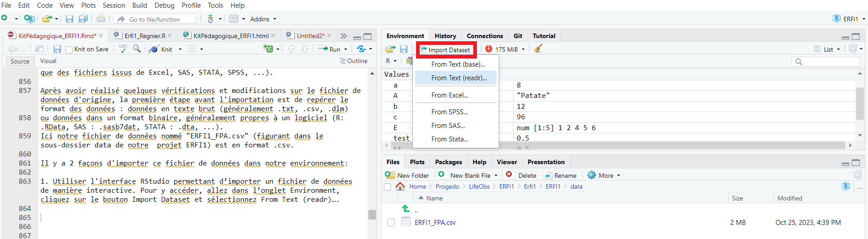Select From Text (readr)... menu entry

click(459, 78)
